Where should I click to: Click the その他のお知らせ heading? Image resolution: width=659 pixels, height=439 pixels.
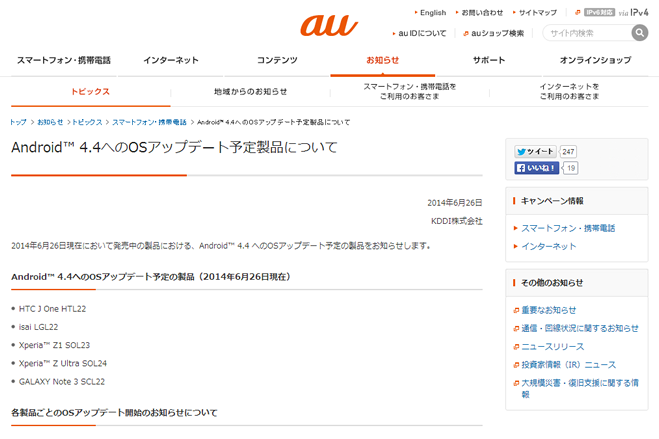click(x=552, y=283)
